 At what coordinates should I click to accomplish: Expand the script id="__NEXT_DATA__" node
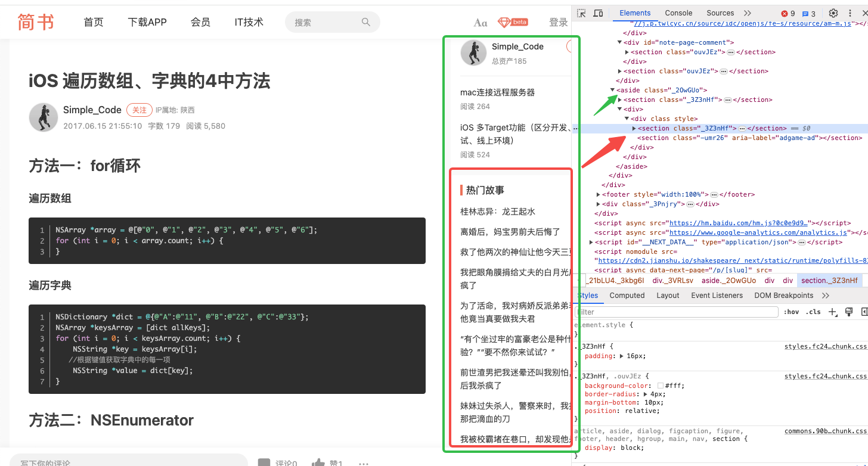click(x=591, y=242)
